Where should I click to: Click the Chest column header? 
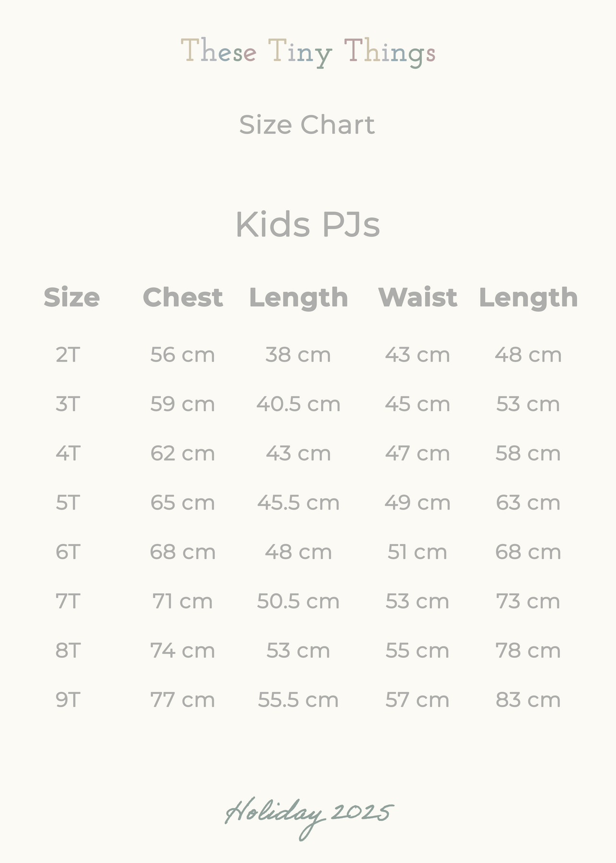click(183, 297)
